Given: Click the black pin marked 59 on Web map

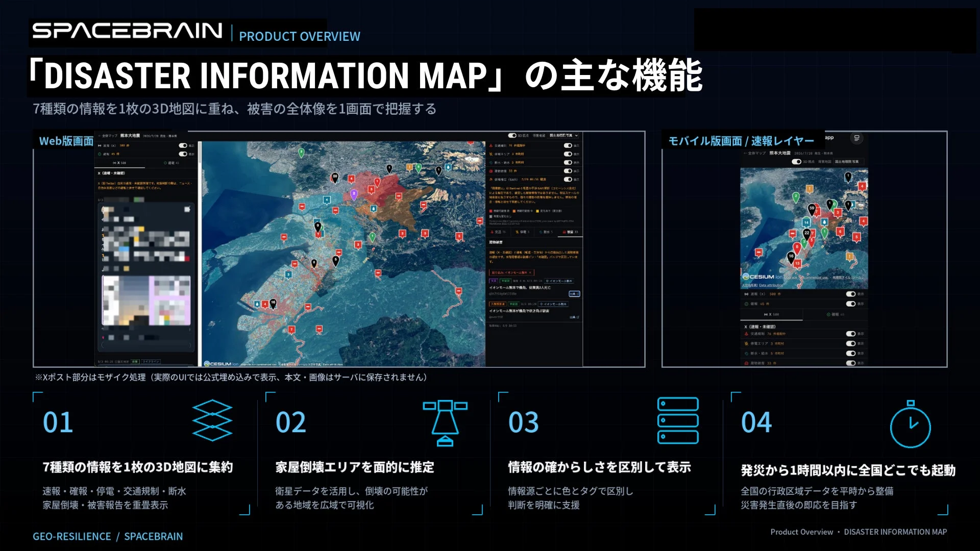Looking at the screenshot, I should click(x=335, y=178).
